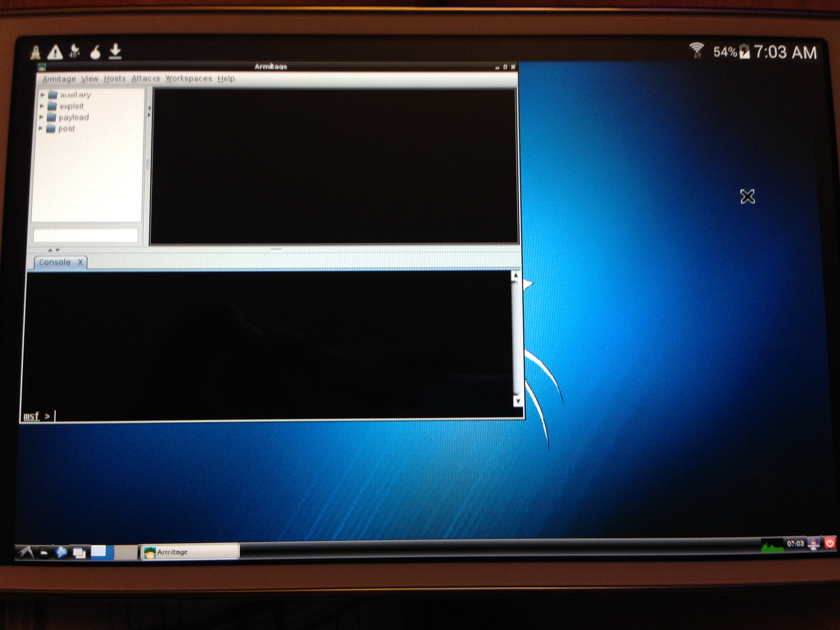Open the Armitage menu in the menu bar
Viewport: 840px width, 630px height.
point(59,79)
